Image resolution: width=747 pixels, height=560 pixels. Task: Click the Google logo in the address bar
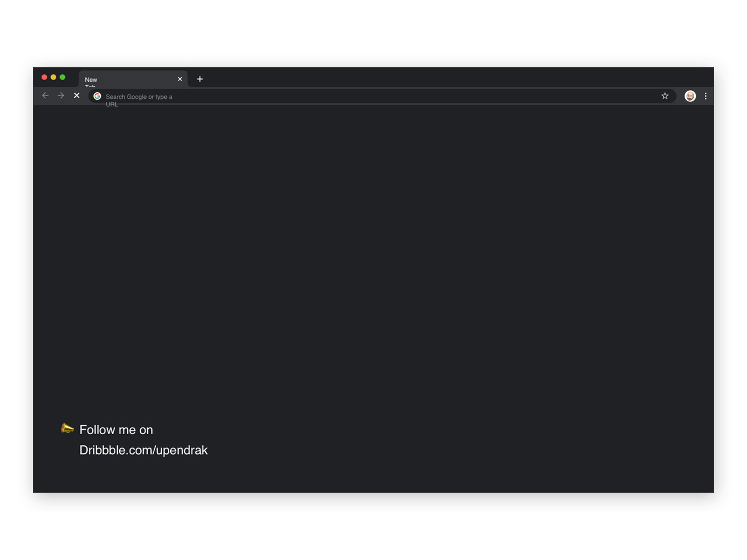click(x=97, y=96)
